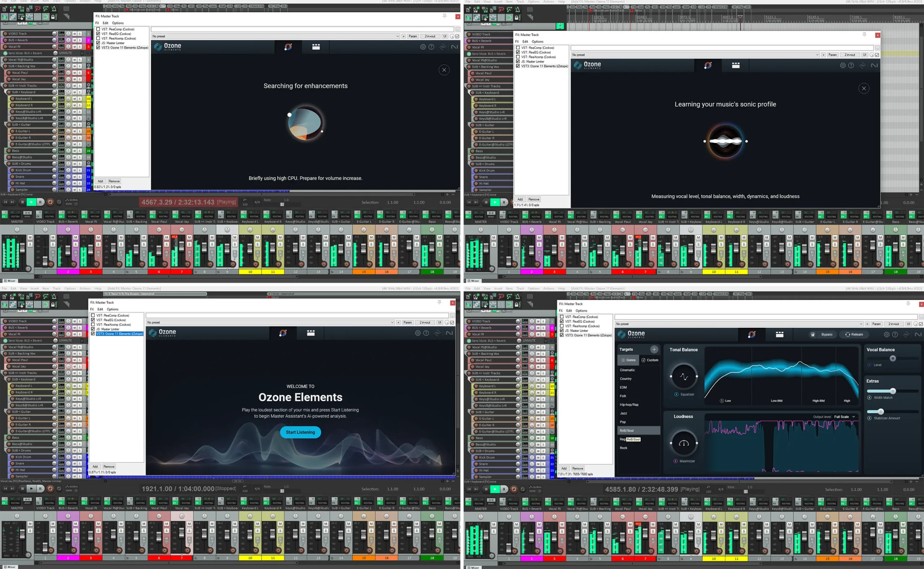This screenshot has width=924, height=569.
Task: Select the Equalizer dial in Tonal Balance
Action: (684, 376)
